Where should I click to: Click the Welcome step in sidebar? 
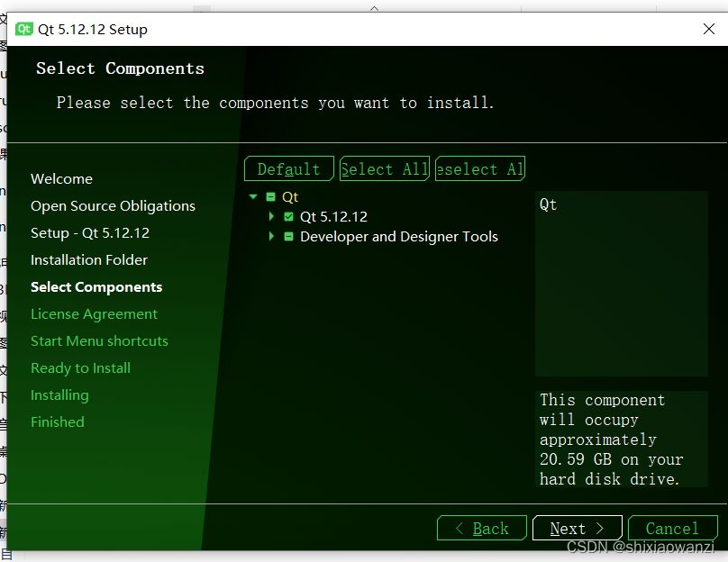[x=62, y=179]
